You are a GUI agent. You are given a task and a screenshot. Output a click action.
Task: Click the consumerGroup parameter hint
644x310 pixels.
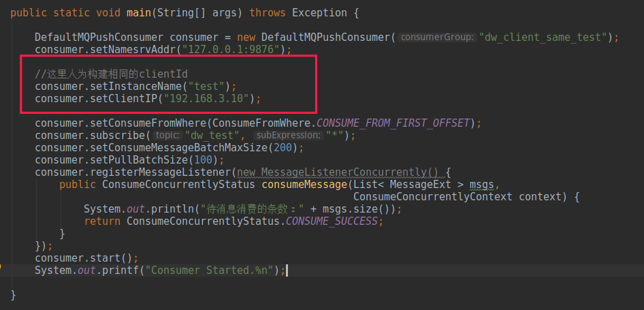[x=438, y=37]
